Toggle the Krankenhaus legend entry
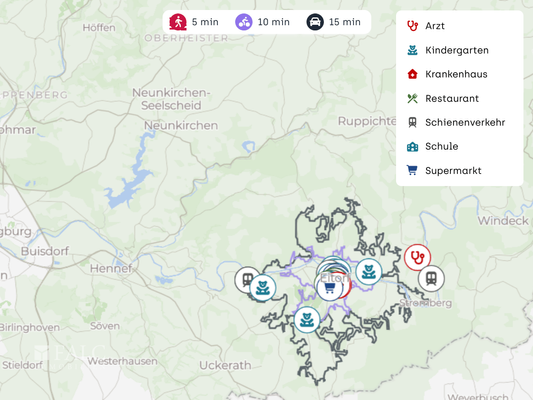This screenshot has width=533, height=400. (x=447, y=74)
